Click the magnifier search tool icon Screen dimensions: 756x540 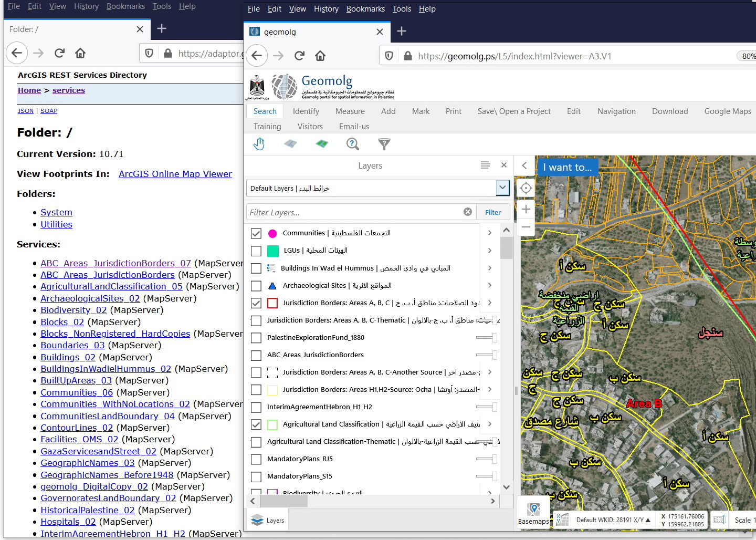click(x=353, y=144)
